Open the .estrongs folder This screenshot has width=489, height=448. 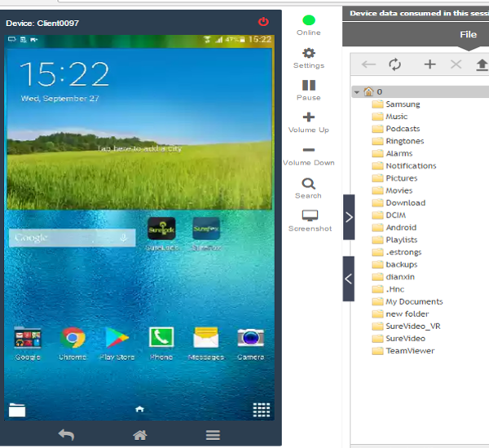[x=397, y=253]
